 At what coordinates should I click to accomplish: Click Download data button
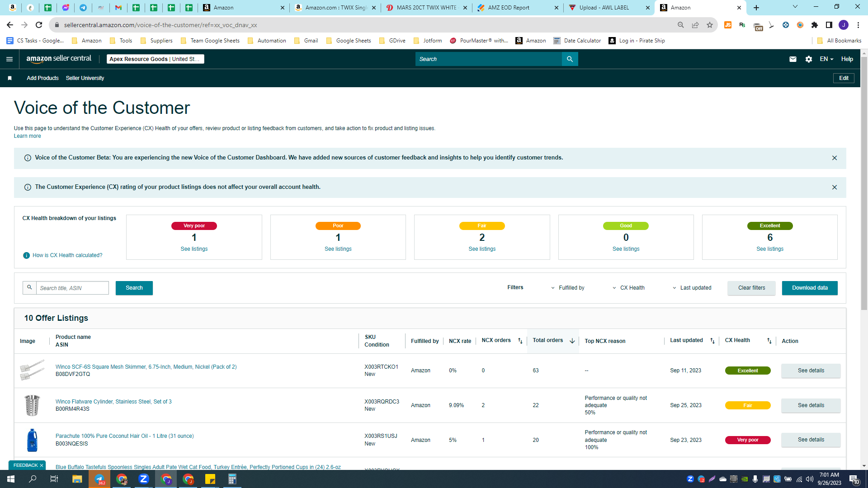810,288
